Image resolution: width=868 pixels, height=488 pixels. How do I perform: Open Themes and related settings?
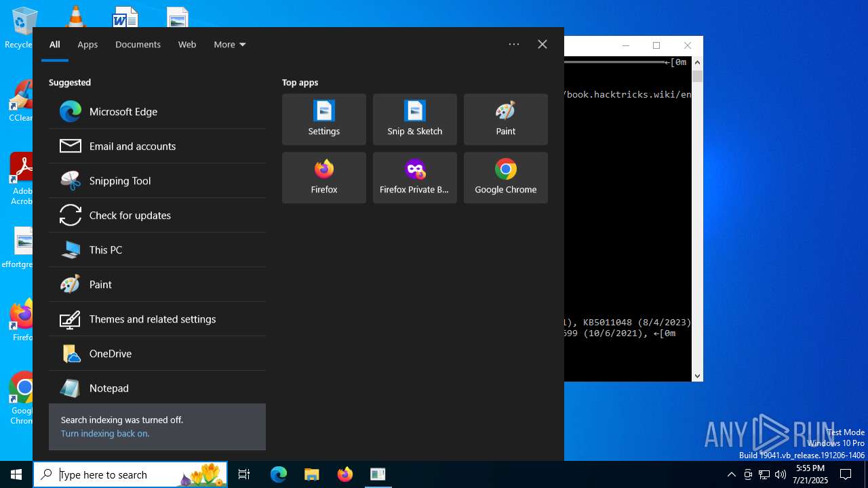[157, 319]
